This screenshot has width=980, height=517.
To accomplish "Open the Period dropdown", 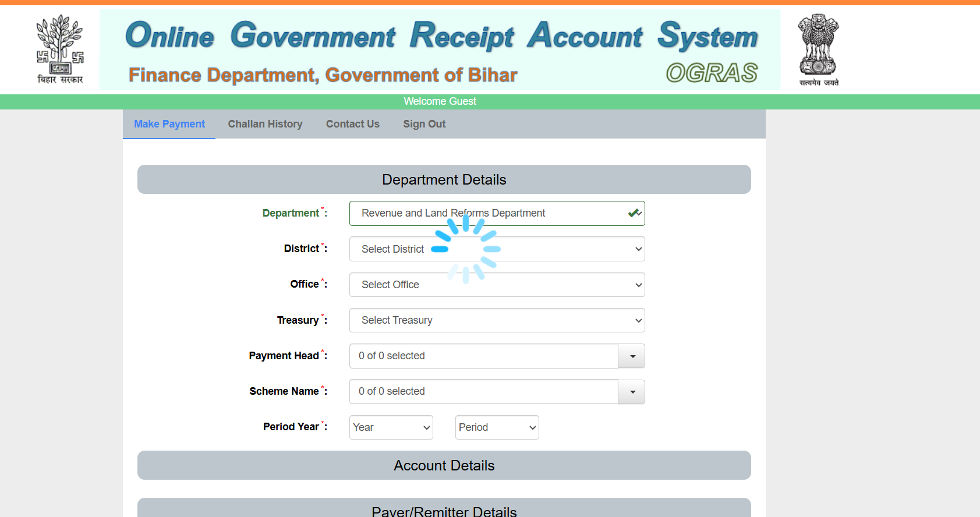I will (x=497, y=427).
